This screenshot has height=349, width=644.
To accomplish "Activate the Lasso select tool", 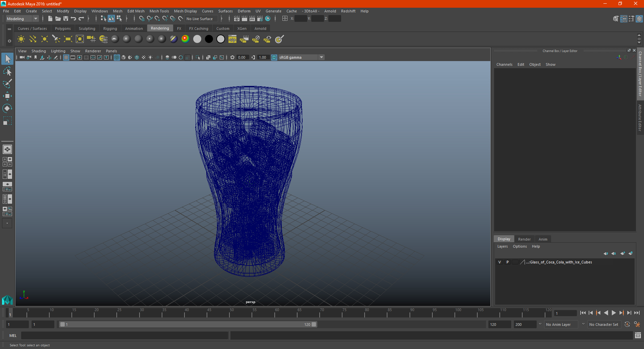I will [7, 71].
